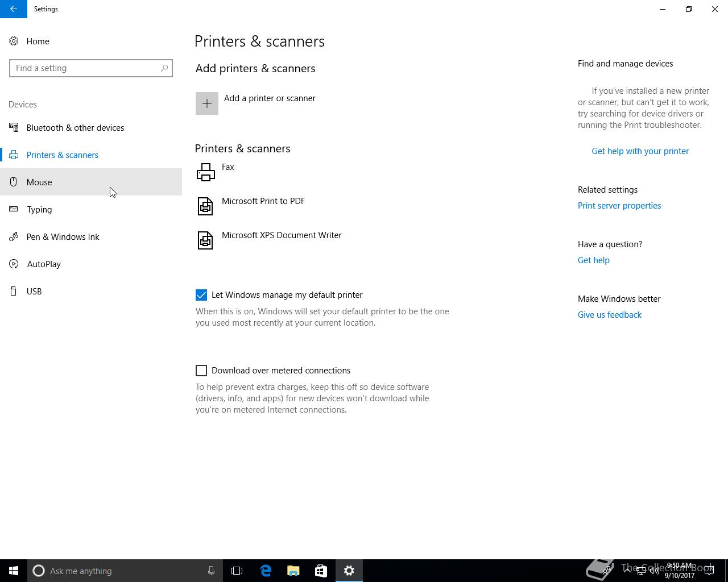
Task: Click the Microsoft Print to PDF icon
Action: click(x=205, y=206)
